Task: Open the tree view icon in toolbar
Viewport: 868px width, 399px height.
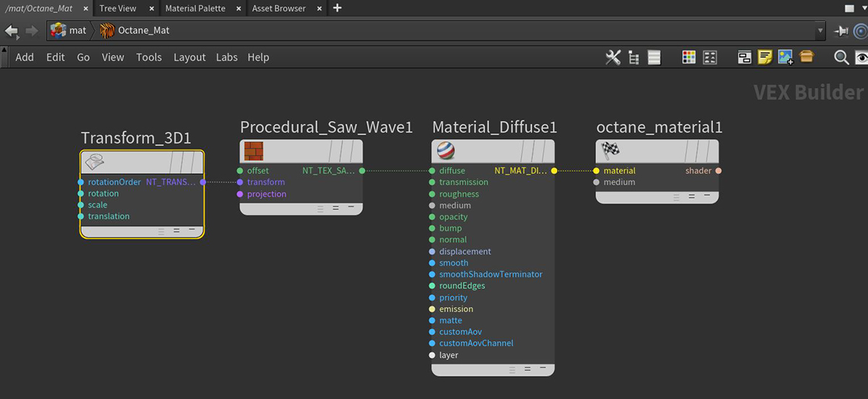Action: (x=634, y=58)
